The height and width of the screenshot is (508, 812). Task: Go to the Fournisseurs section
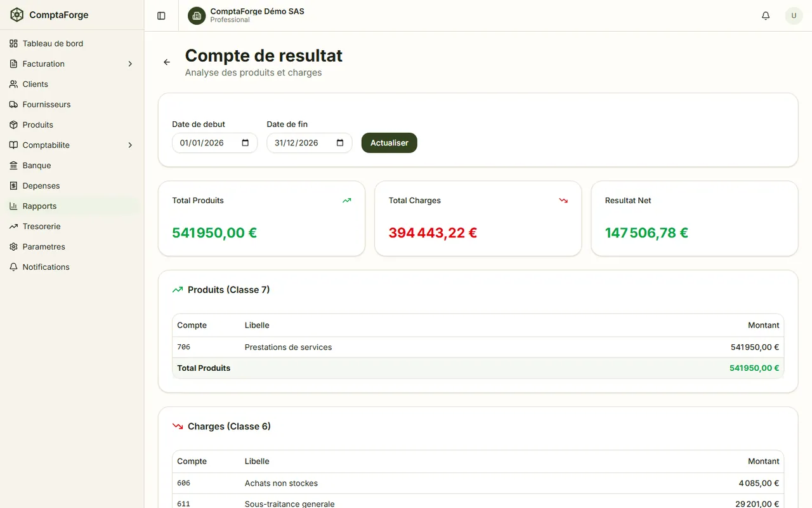point(72,105)
